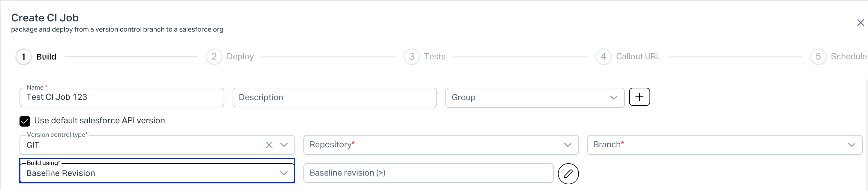Click the Baseline revision input field
This screenshot has width=868, height=190.
[428, 173]
